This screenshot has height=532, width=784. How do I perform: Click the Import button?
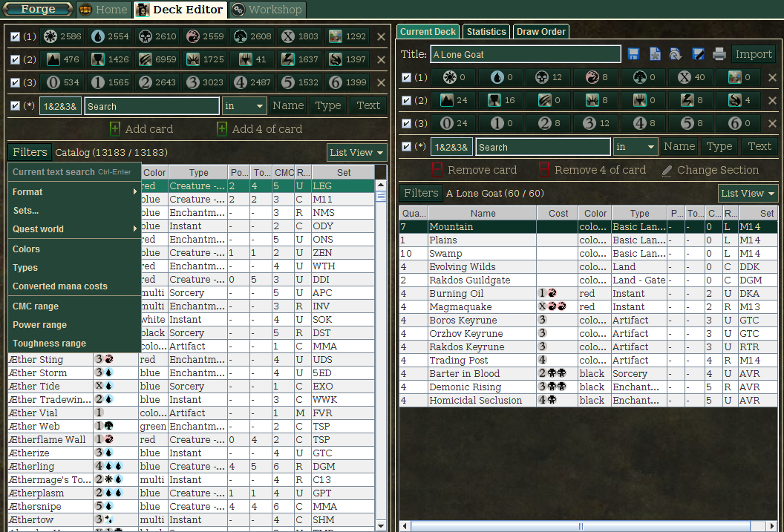pyautogui.click(x=754, y=54)
